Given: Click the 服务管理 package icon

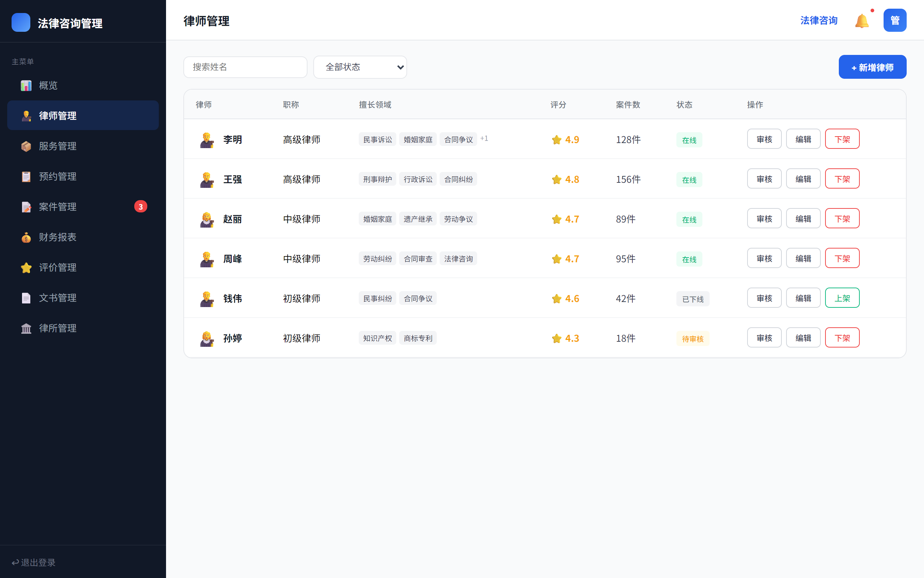Looking at the screenshot, I should tap(26, 146).
